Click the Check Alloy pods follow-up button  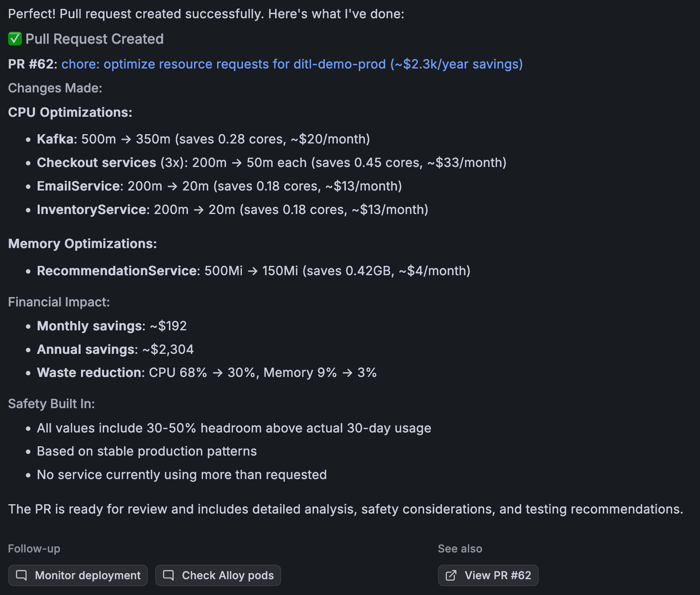point(218,575)
